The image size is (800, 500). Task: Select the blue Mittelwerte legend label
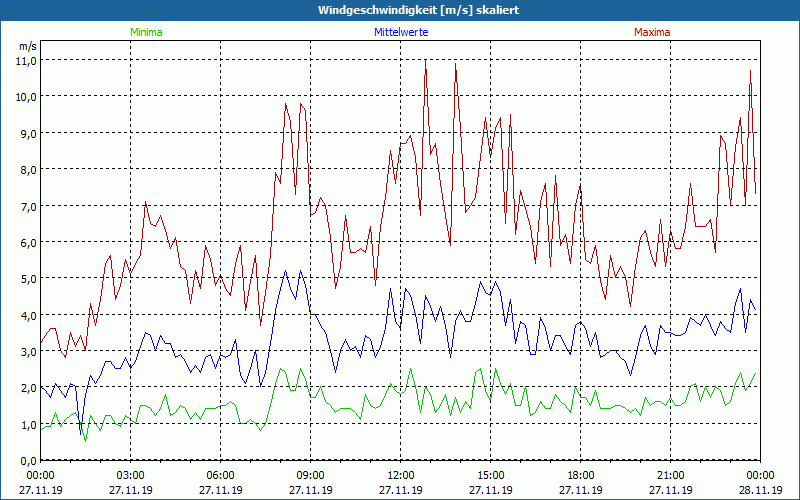pos(400,32)
